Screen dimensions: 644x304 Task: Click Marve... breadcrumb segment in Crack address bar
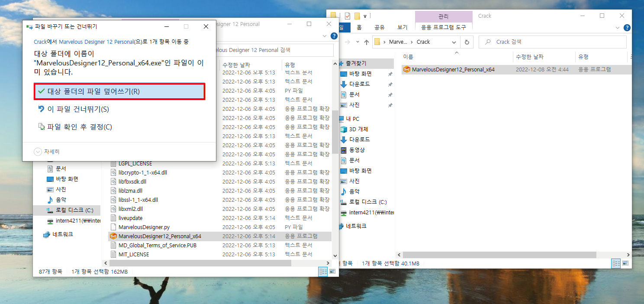398,42
